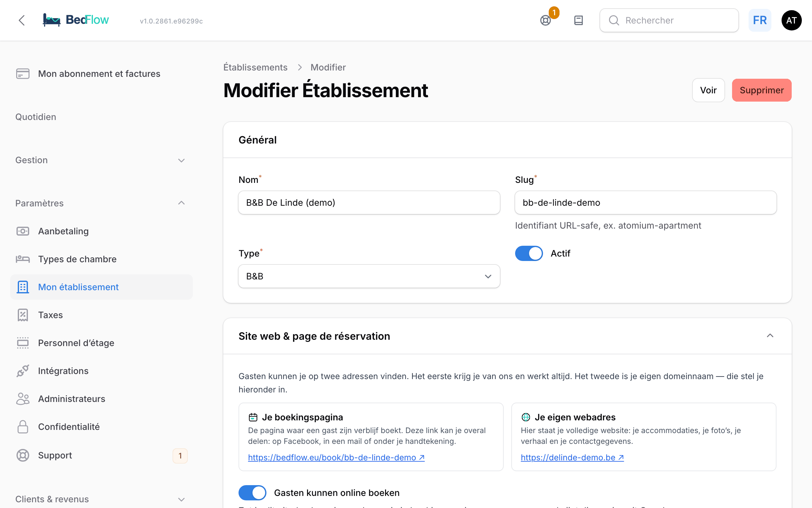Open the delinde-demo.be website link
This screenshot has height=508, width=812.
tap(572, 458)
